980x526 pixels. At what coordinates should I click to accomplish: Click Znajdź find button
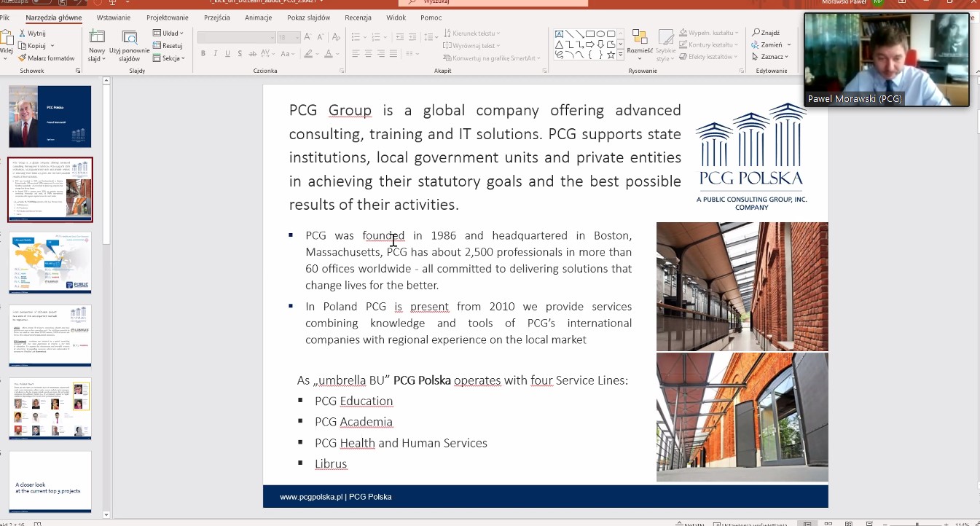pos(766,33)
